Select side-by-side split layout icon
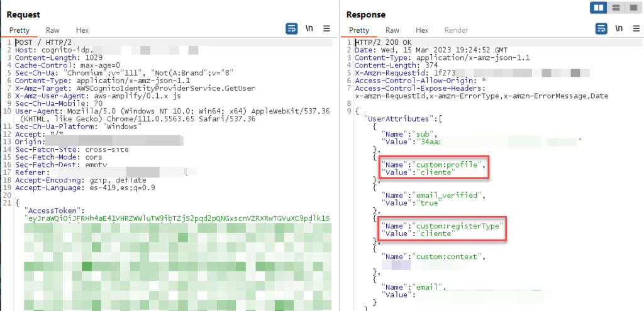644x311 pixels. coord(599,8)
